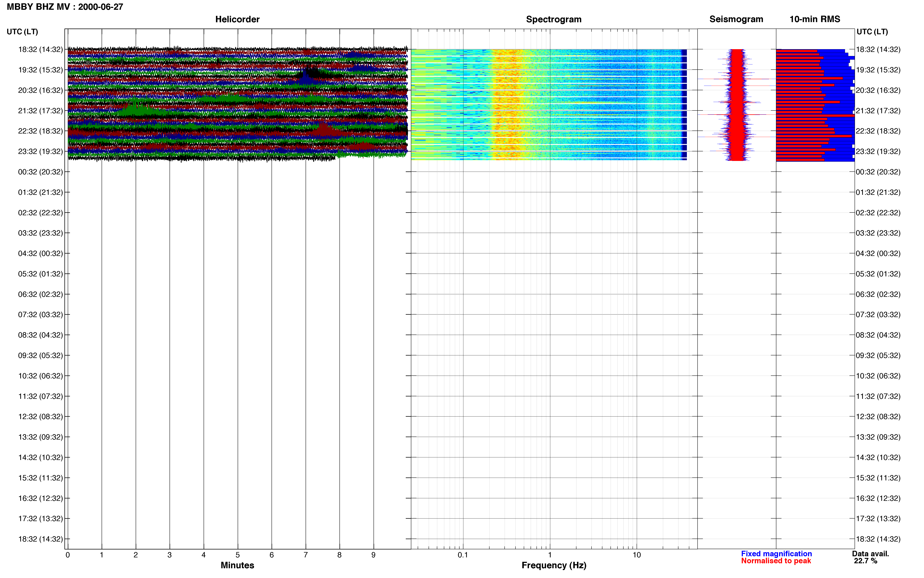Select the right 16:32 (12:32) time label
Screen dimensions: 924x578
[x=878, y=498]
